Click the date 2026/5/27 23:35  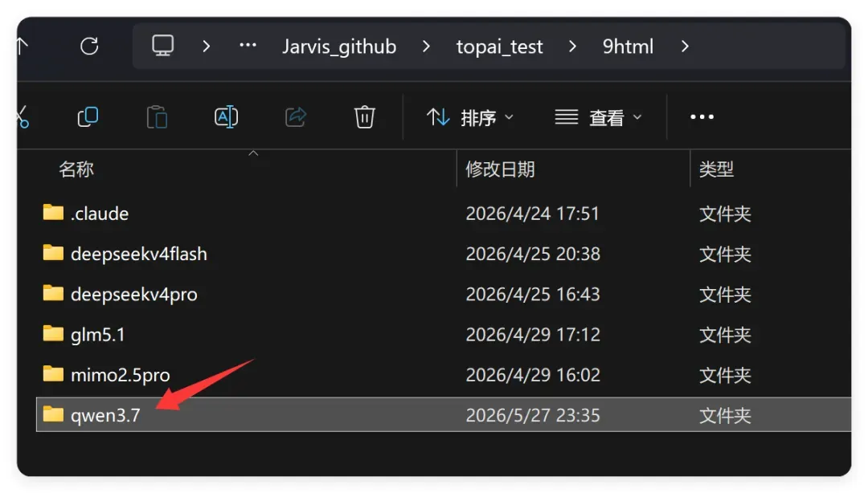(x=533, y=416)
